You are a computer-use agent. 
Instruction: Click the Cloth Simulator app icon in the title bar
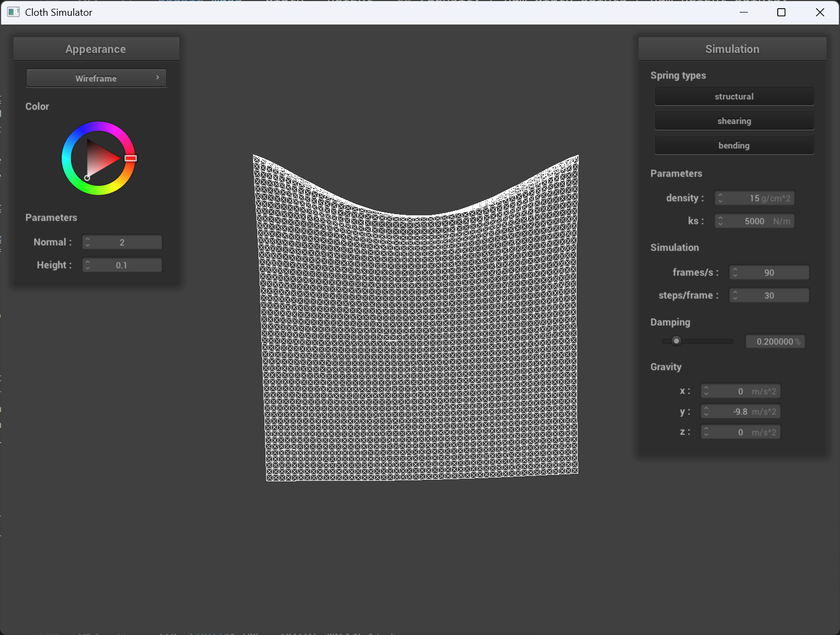(14, 12)
